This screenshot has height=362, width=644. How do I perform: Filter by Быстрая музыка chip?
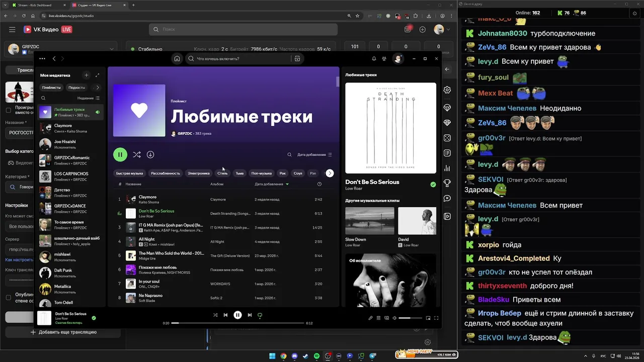click(129, 173)
